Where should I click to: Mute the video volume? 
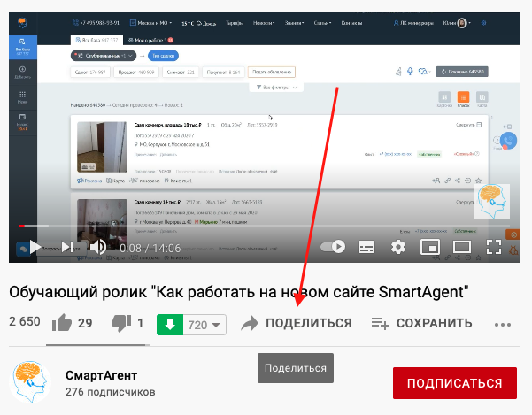98,247
